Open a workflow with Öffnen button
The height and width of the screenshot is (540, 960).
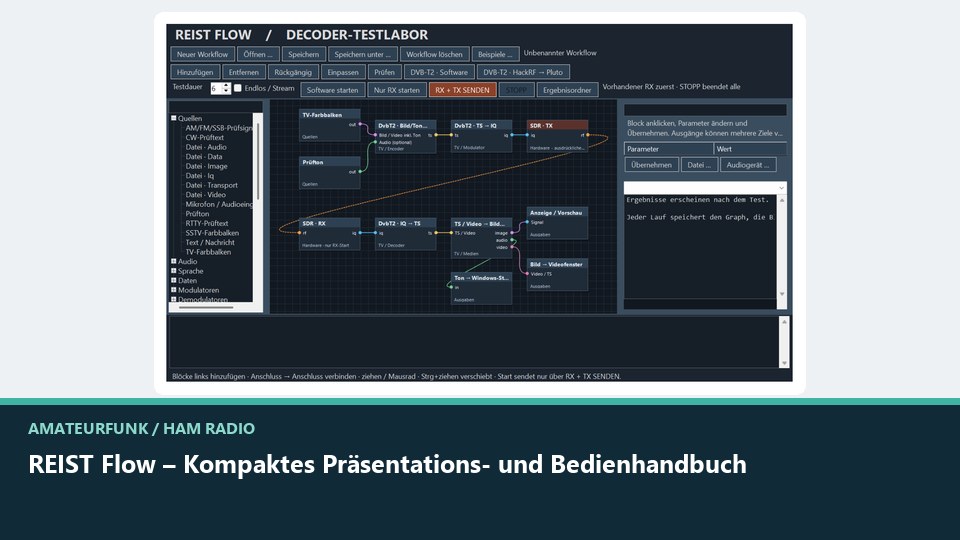pos(258,54)
